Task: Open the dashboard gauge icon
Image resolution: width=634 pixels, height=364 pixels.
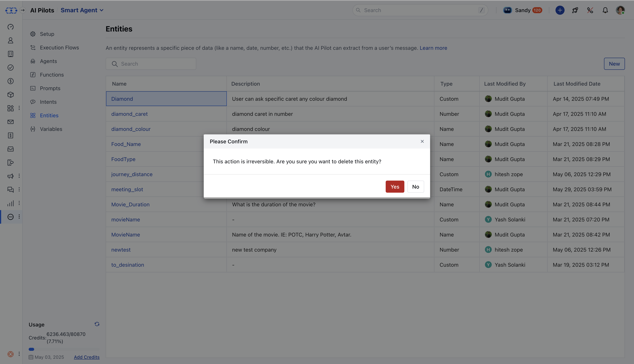Action: coord(11,27)
